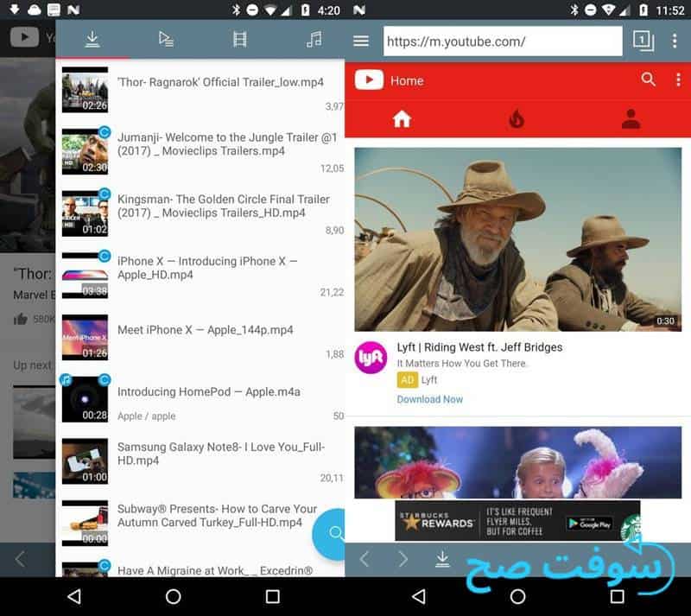Image resolution: width=691 pixels, height=616 pixels.
Task: Click the YouTube logo beside Home
Action: pyautogui.click(x=370, y=80)
